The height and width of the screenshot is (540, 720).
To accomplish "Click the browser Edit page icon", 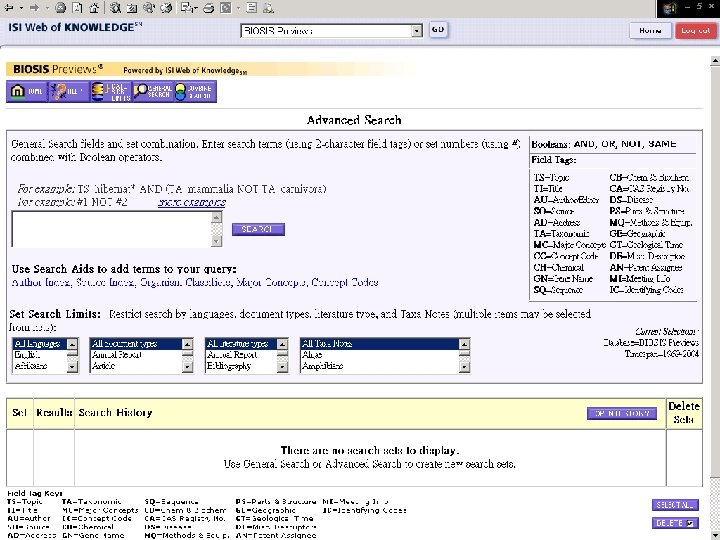I will click(225, 7).
